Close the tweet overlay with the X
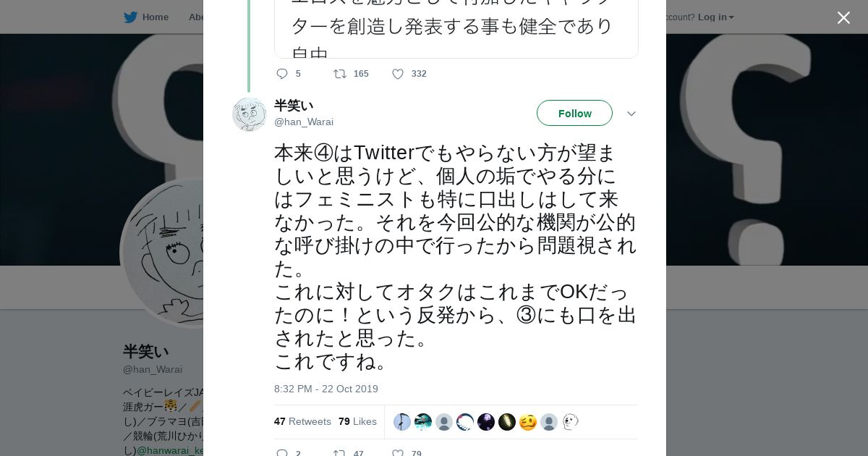Viewport: 868px width, 456px height. (843, 17)
